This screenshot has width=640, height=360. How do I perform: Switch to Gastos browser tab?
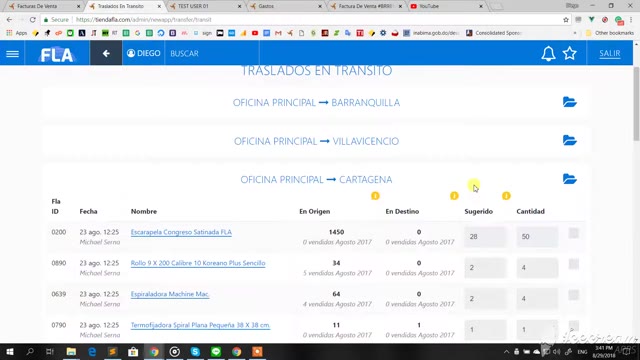click(285, 6)
